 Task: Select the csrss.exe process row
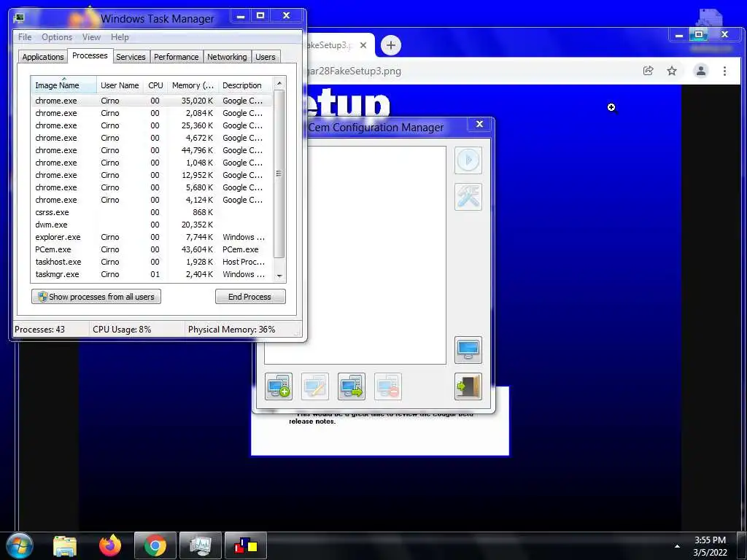click(x=152, y=212)
